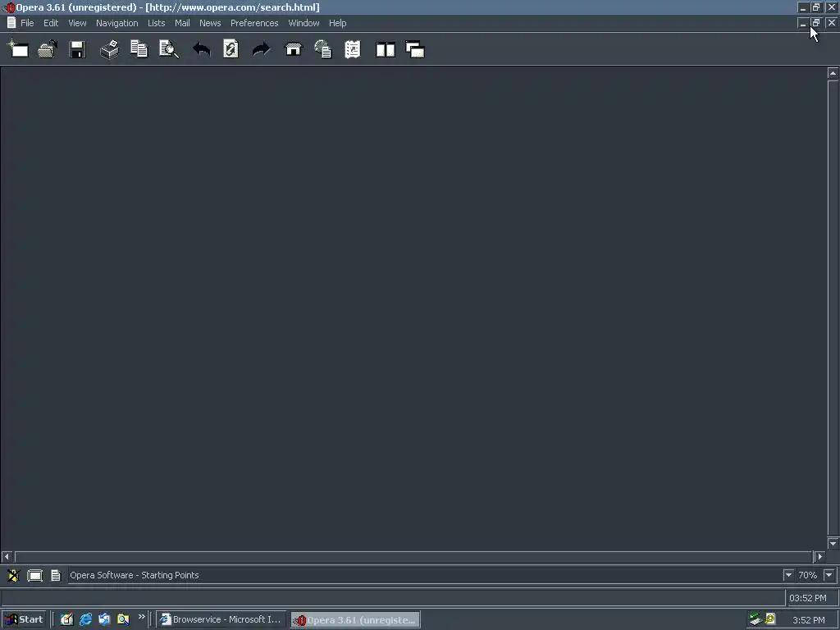Screen dimensions: 840x630
Task: Minimize the inner document window
Action: pyautogui.click(x=802, y=23)
